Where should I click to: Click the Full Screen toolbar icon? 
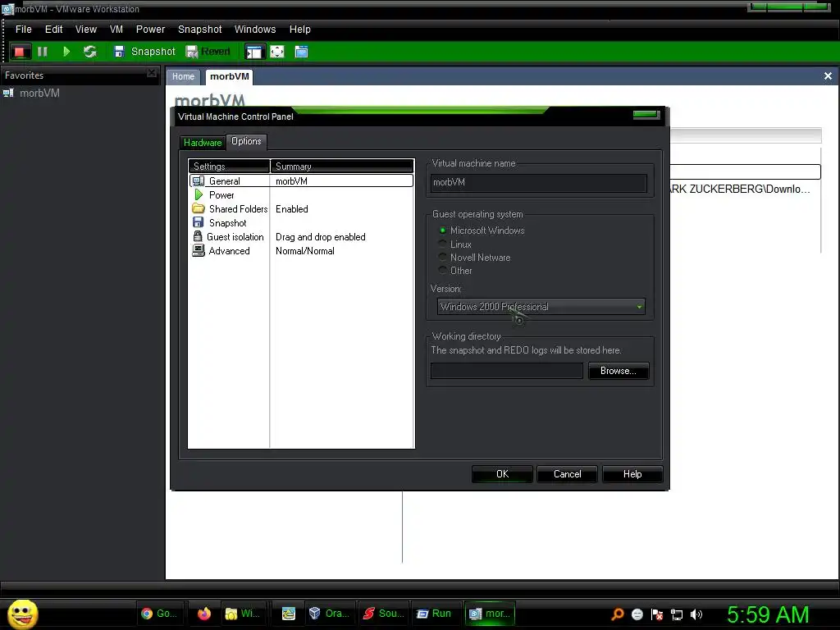(x=277, y=52)
